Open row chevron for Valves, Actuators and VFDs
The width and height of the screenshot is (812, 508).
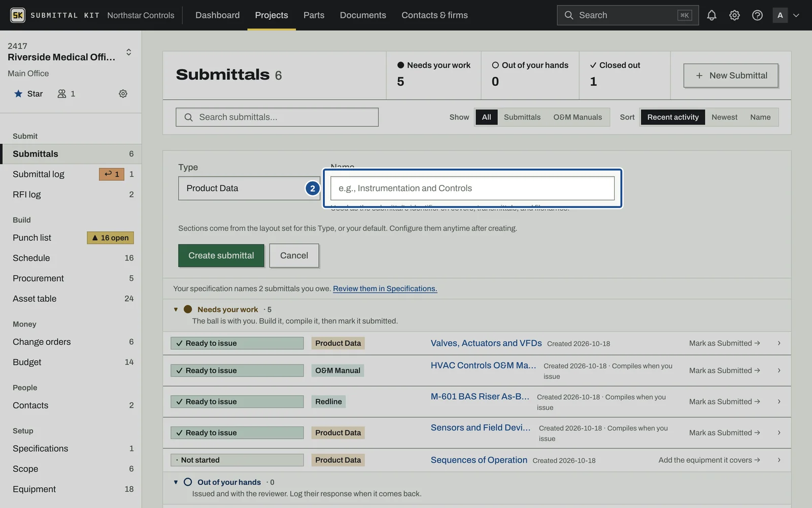click(x=779, y=343)
